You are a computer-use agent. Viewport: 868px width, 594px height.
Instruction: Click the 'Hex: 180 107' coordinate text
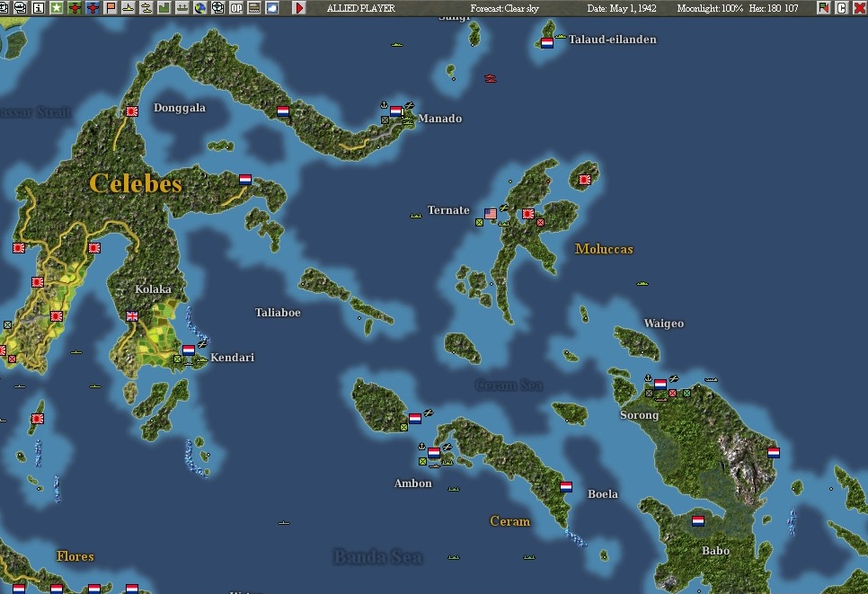click(x=774, y=8)
